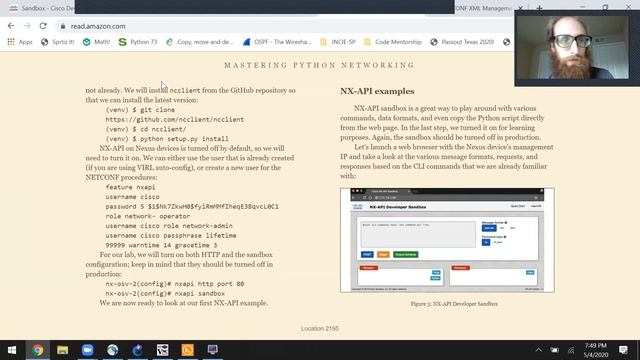
Task: Open the Math! bookmark
Action: coord(97,42)
